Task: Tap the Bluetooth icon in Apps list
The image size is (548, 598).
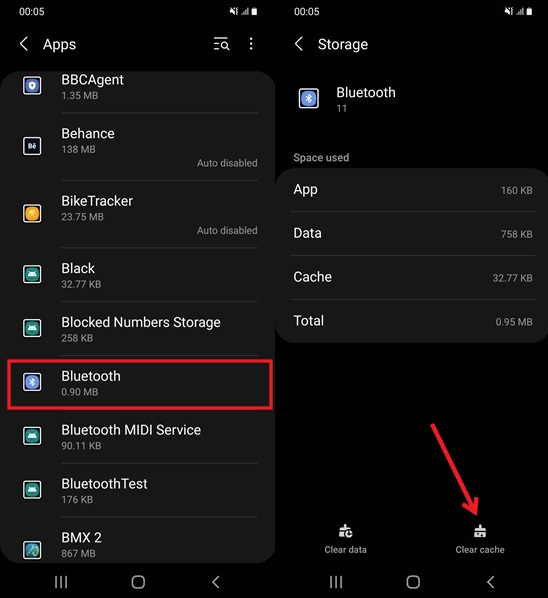Action: [32, 382]
